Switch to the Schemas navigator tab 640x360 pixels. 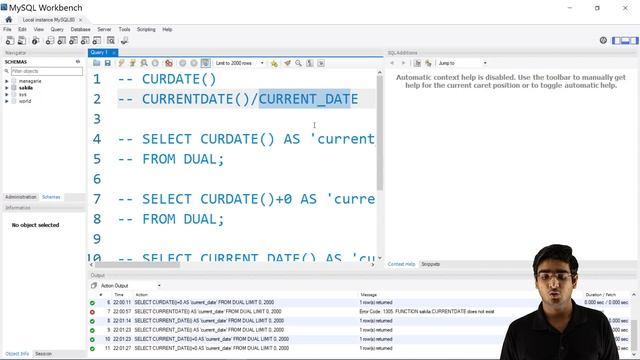(x=51, y=197)
